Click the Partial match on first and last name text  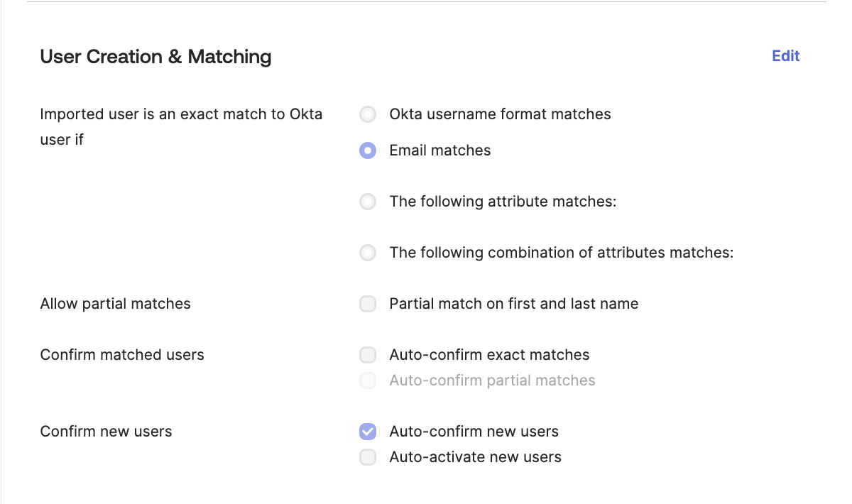[514, 304]
